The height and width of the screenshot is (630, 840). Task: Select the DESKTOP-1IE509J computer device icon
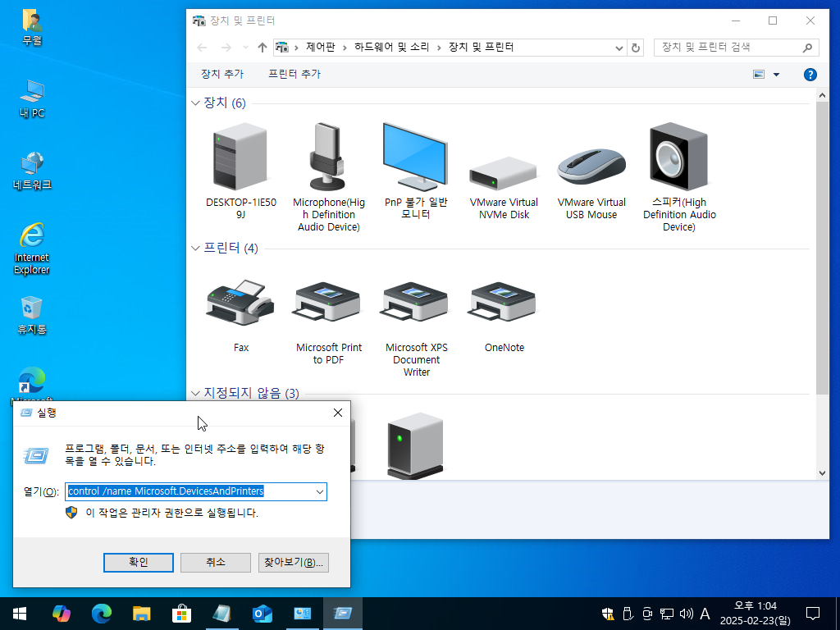(240, 171)
